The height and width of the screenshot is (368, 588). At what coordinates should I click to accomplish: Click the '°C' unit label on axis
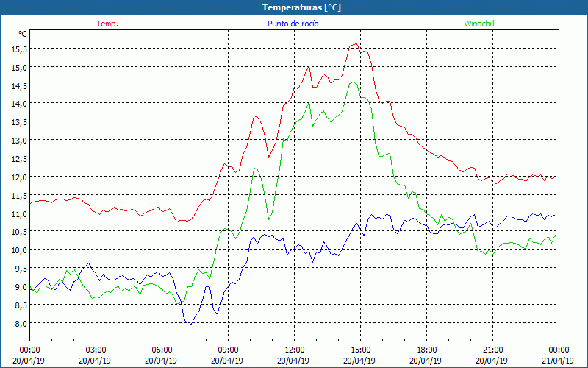click(23, 34)
